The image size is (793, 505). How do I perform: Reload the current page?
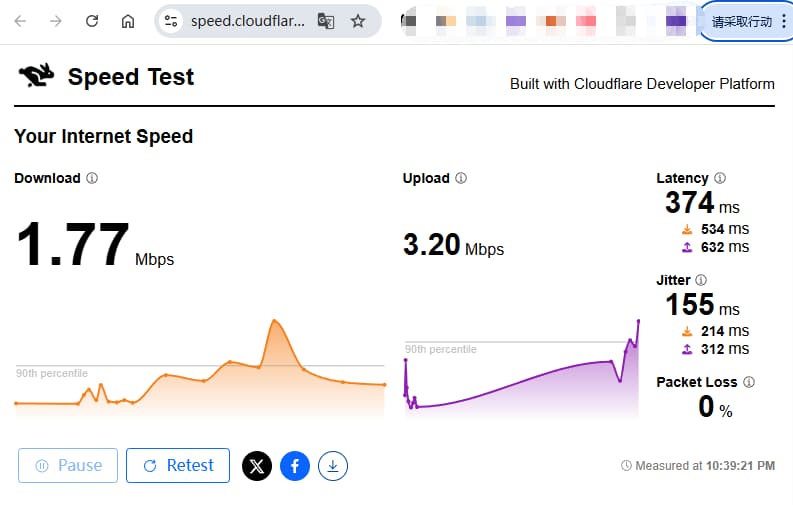coord(92,21)
